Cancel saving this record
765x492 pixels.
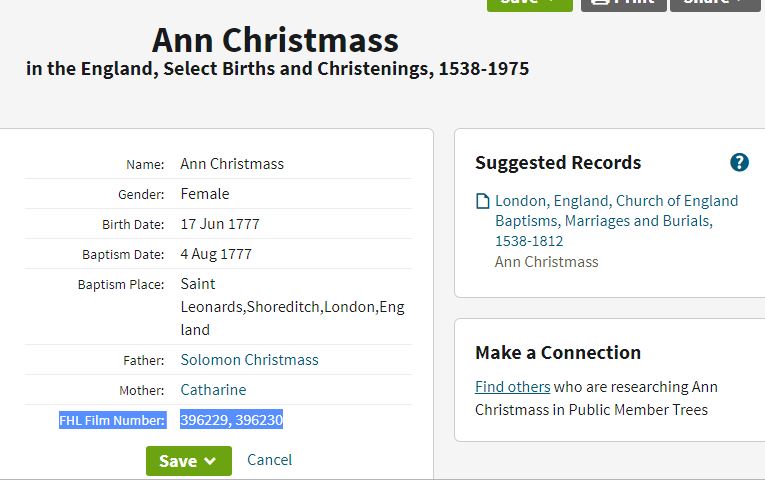click(269, 460)
